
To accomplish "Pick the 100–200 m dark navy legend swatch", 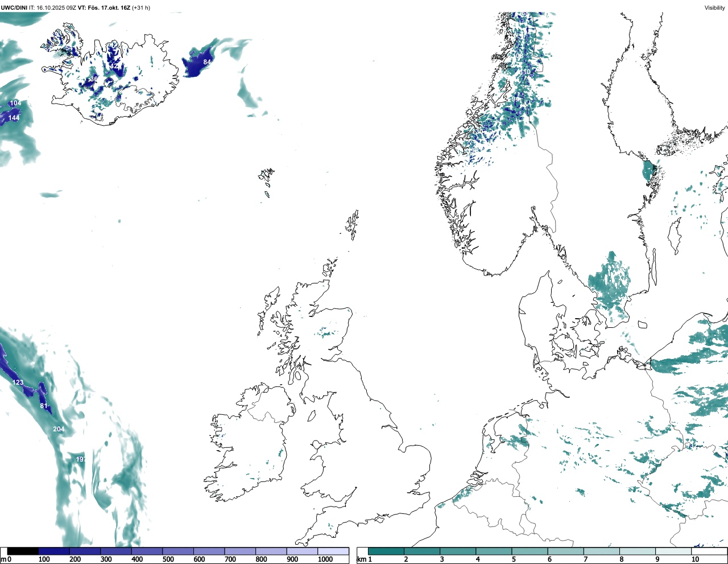I will [54, 551].
